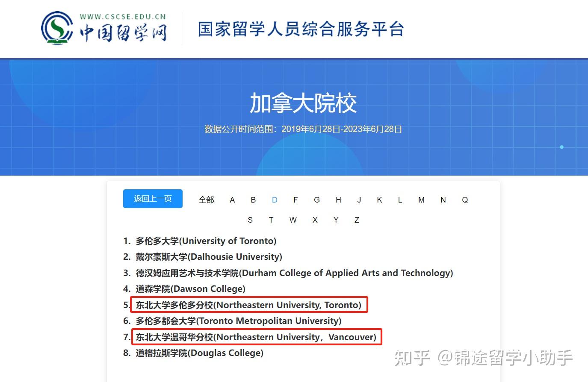Image resolution: width=588 pixels, height=382 pixels.
Task: Click the 返回上一页 button
Action: point(153,198)
